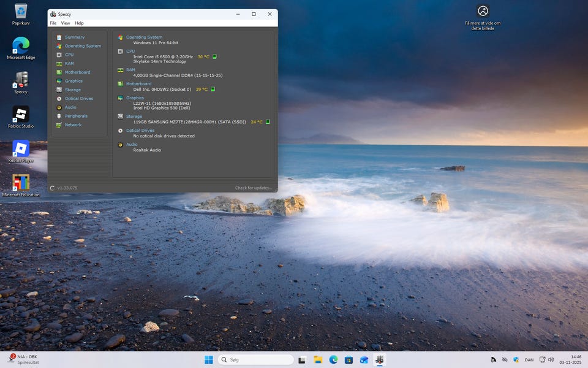Select Peripherals in the sidebar list
The height and width of the screenshot is (368, 588).
[x=76, y=116]
